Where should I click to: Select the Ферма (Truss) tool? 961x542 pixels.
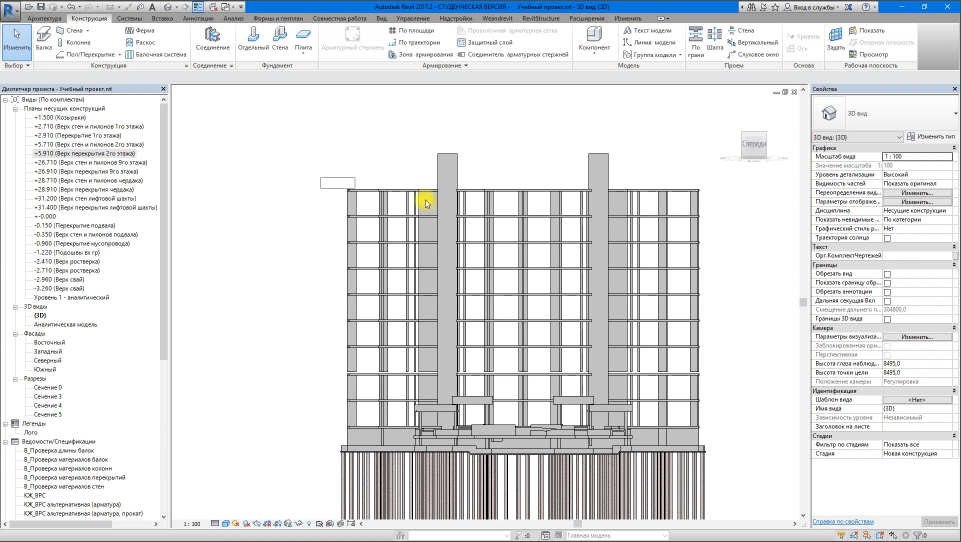coord(138,31)
